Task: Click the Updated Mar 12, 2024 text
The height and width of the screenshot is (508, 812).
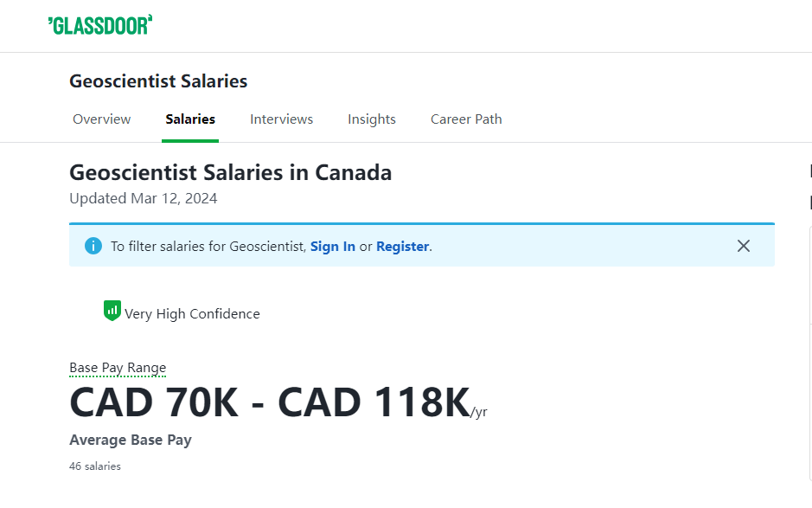Action: pos(144,198)
